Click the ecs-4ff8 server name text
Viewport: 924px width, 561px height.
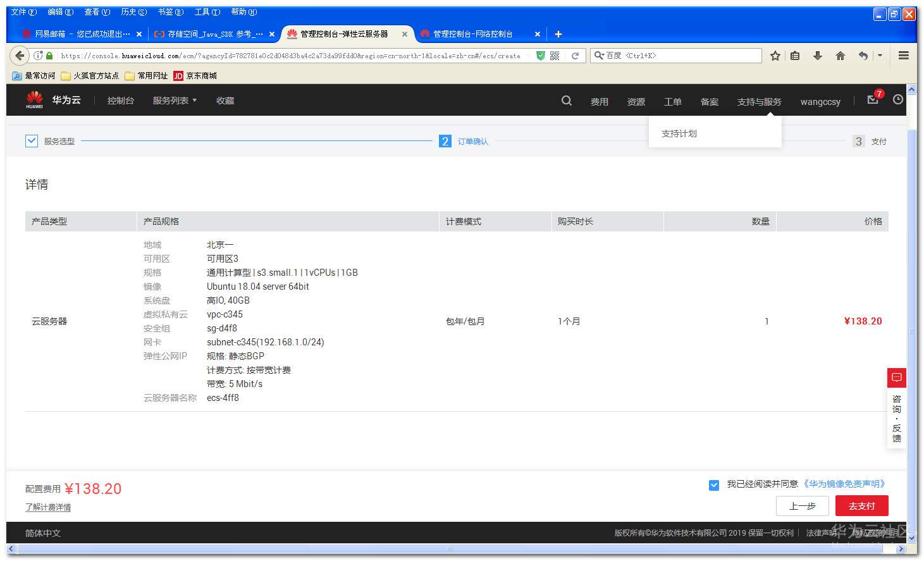(x=223, y=398)
